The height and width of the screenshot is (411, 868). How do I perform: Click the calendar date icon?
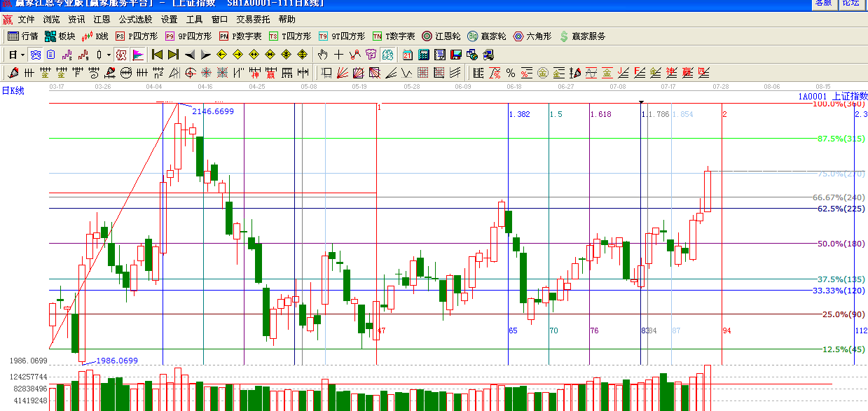point(408,55)
